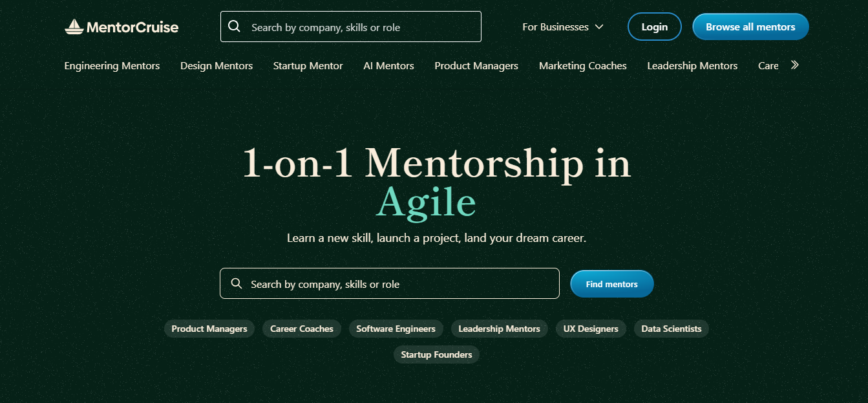Click the Startup Founders tag chip

[x=436, y=354]
